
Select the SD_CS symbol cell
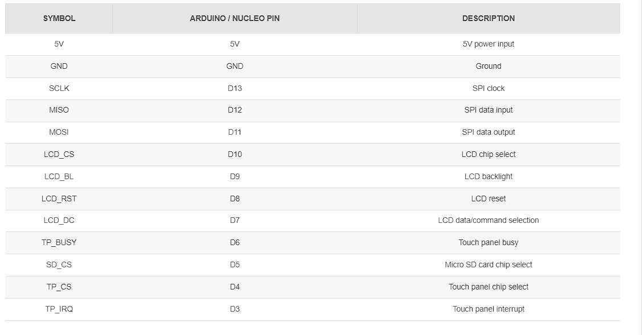tap(59, 264)
